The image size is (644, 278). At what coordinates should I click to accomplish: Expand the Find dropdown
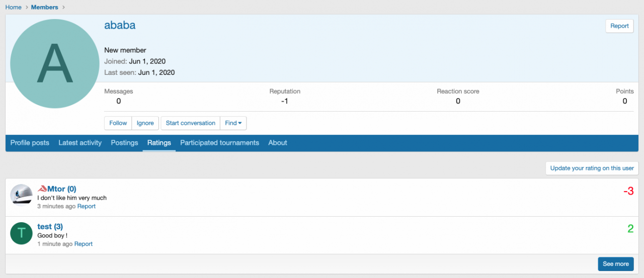pos(233,123)
